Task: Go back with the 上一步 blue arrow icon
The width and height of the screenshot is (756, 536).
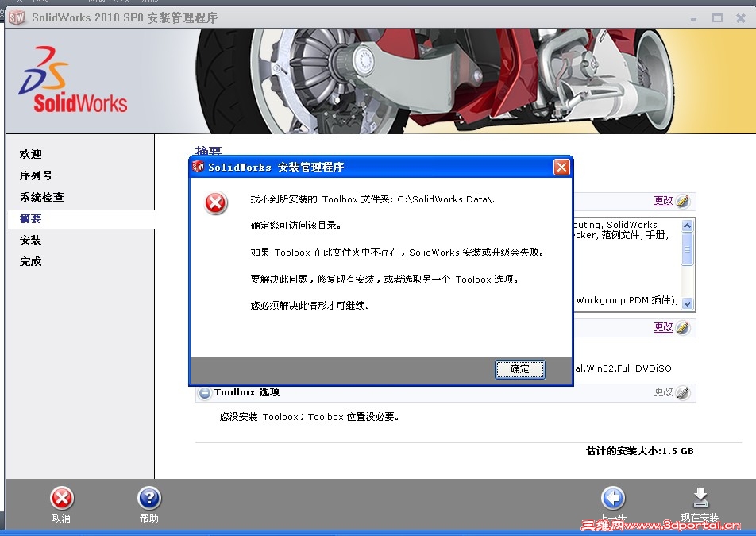Action: [613, 498]
